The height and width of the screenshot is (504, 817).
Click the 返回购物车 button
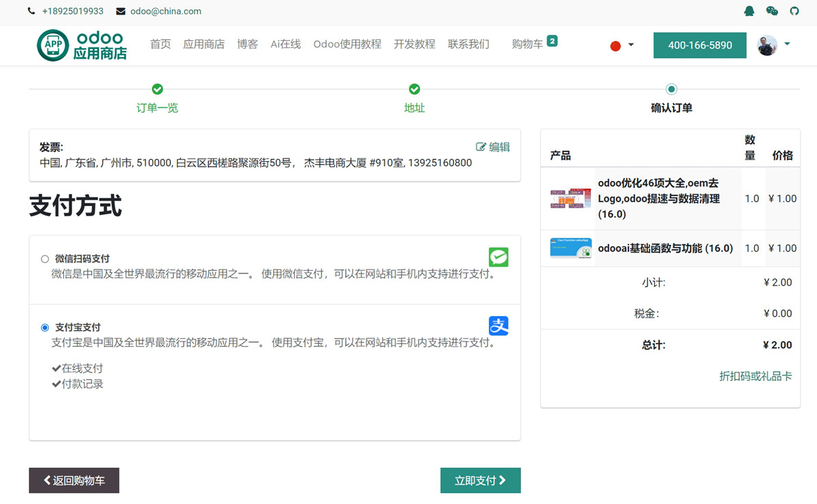point(74,480)
